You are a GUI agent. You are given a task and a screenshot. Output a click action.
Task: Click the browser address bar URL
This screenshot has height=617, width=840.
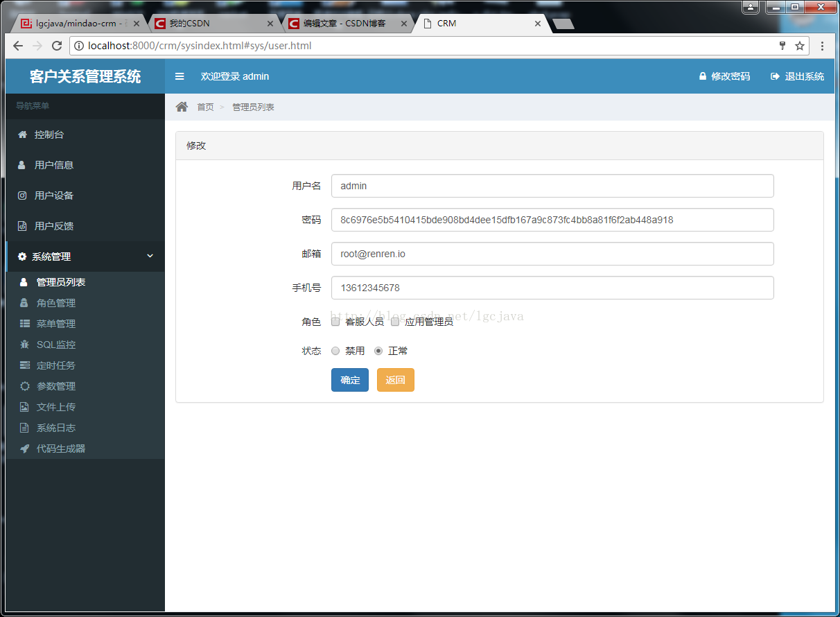(200, 46)
